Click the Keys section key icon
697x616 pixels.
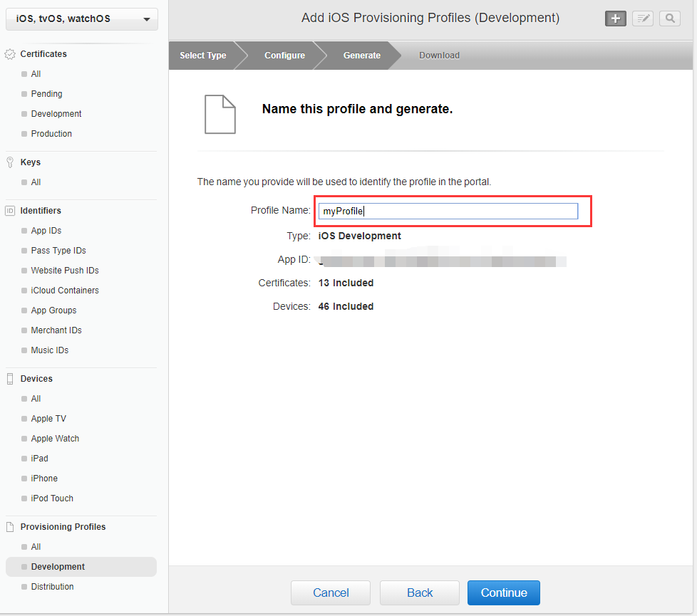click(x=10, y=162)
